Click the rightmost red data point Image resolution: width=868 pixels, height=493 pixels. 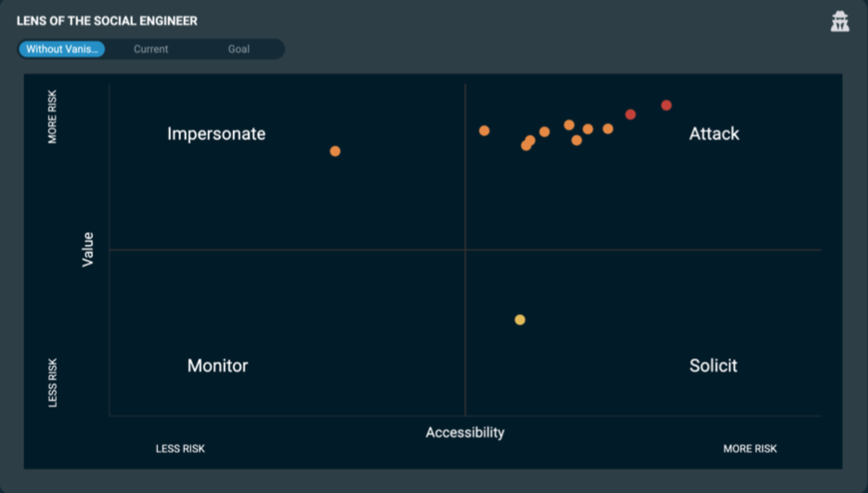pyautogui.click(x=666, y=106)
